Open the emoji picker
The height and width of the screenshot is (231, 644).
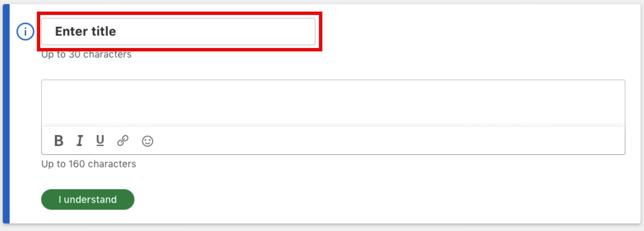point(147,141)
